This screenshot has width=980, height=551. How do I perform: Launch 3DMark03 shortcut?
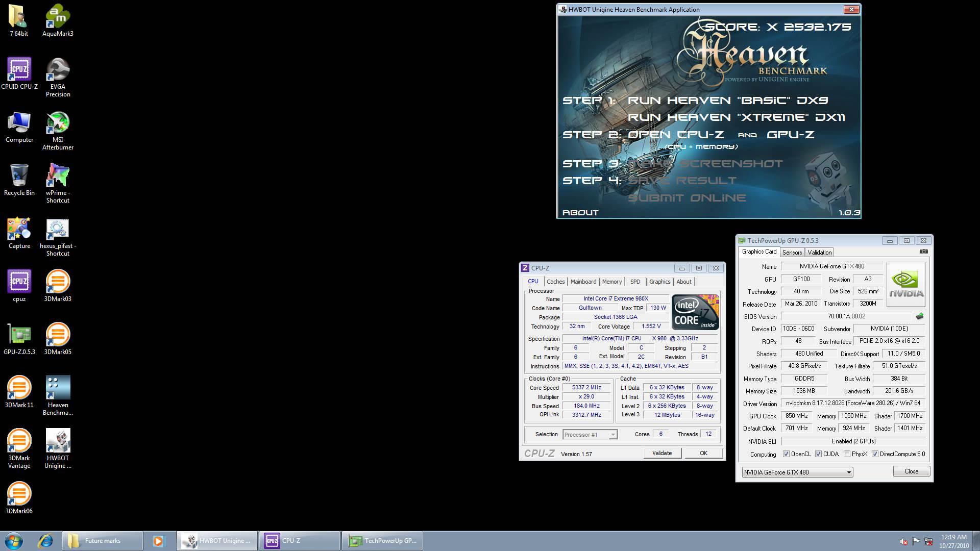pos(58,286)
